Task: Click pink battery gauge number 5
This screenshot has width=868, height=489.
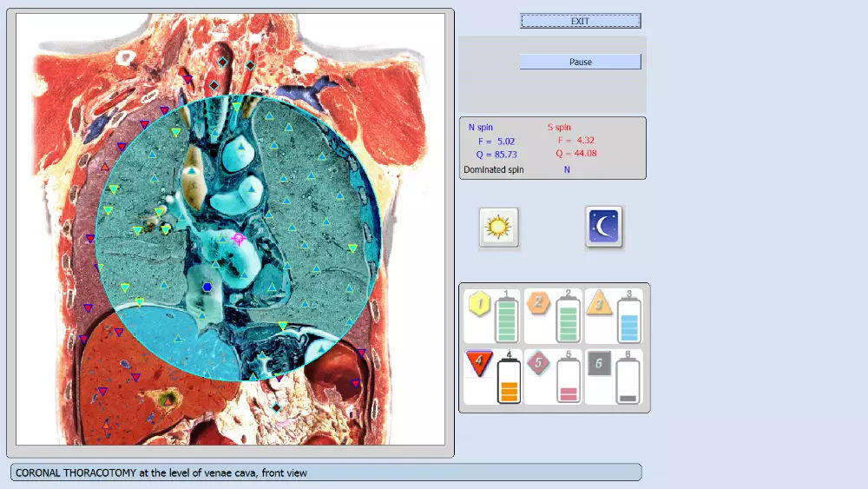Action: pos(569,380)
